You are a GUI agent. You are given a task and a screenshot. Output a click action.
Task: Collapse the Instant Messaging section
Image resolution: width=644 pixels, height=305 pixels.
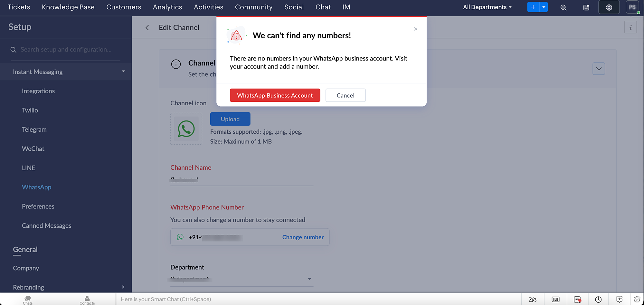(x=123, y=71)
